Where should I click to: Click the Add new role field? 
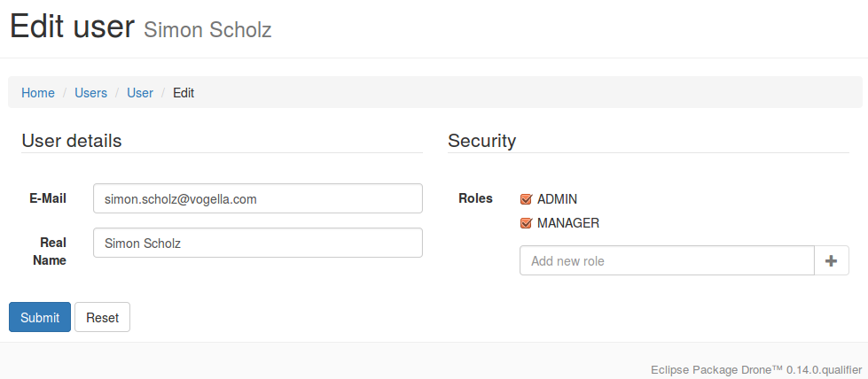(x=667, y=260)
